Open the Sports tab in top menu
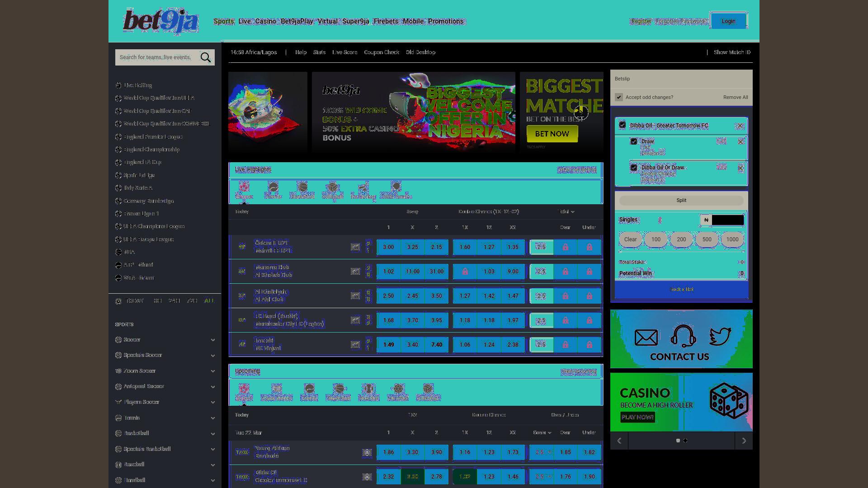The height and width of the screenshot is (488, 868). click(224, 21)
